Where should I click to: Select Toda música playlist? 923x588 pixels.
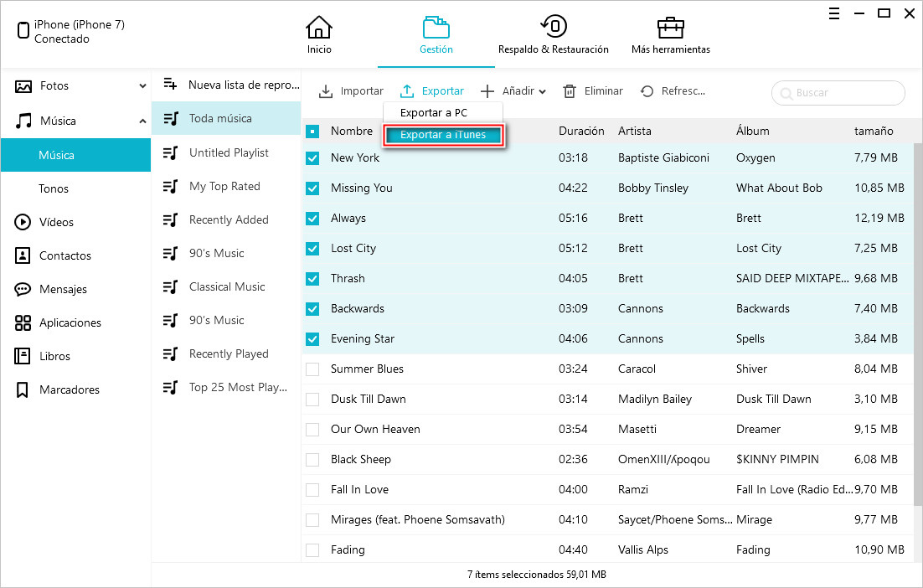(x=226, y=118)
